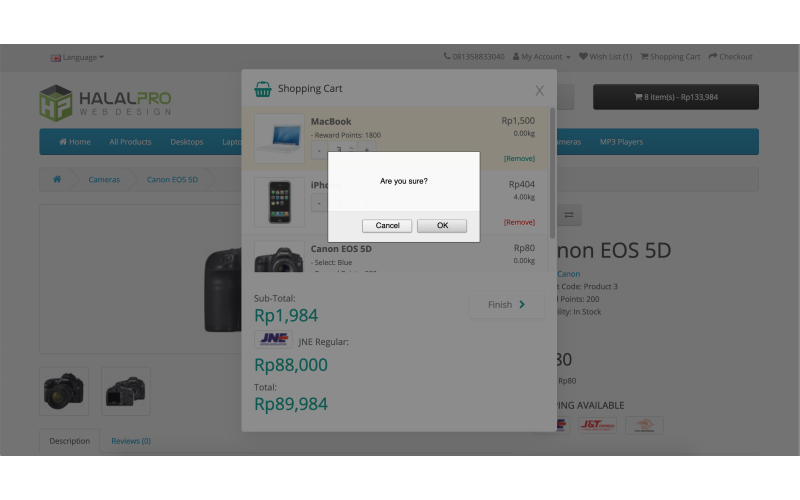Click the compare arrows icon button

[569, 215]
